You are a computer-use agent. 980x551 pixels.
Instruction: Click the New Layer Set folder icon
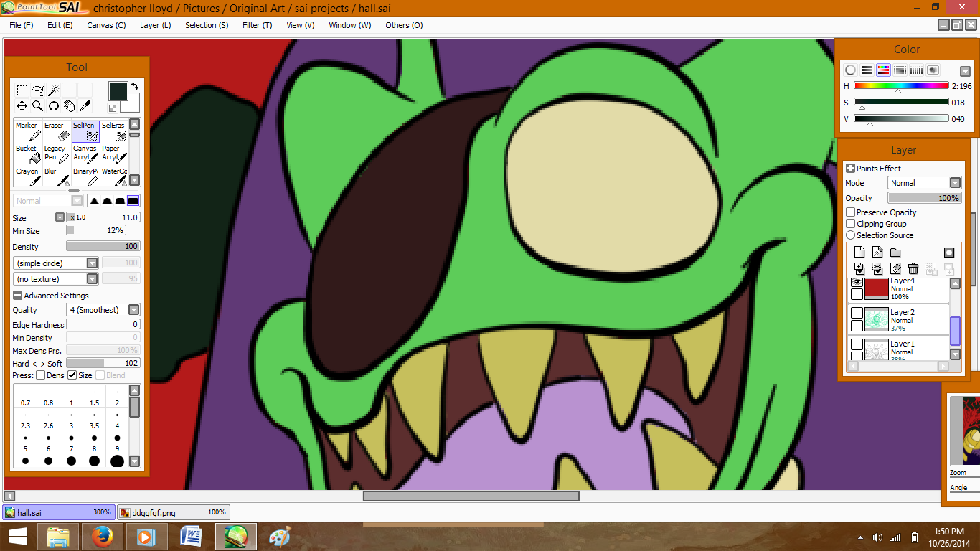click(895, 253)
